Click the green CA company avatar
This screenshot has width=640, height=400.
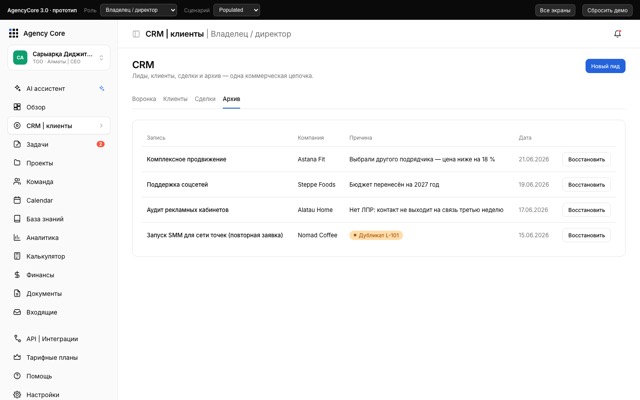20,58
